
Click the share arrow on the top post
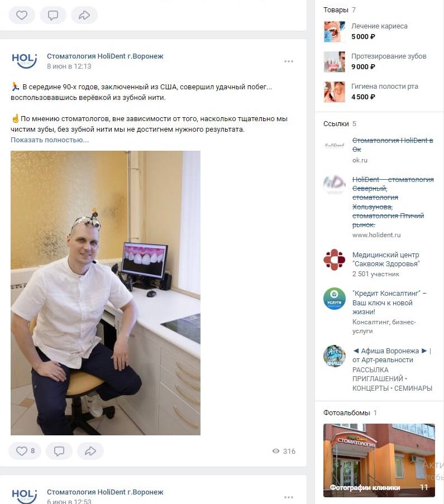84,15
